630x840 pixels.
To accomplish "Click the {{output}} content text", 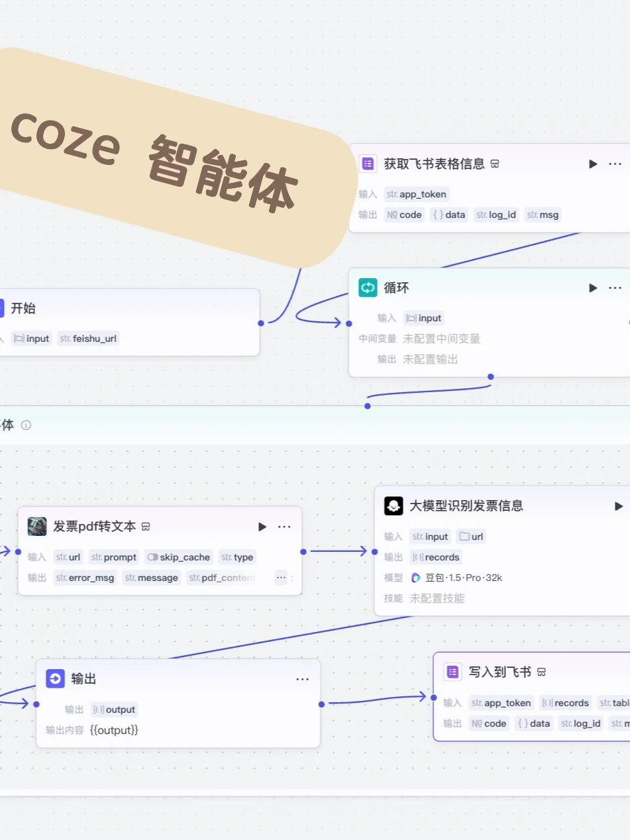I will [114, 730].
